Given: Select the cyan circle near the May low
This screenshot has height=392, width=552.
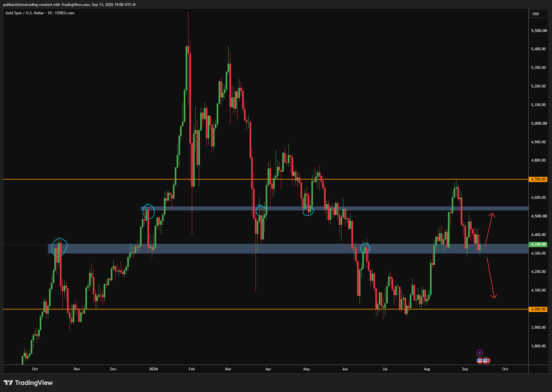Looking at the screenshot, I should point(308,211).
